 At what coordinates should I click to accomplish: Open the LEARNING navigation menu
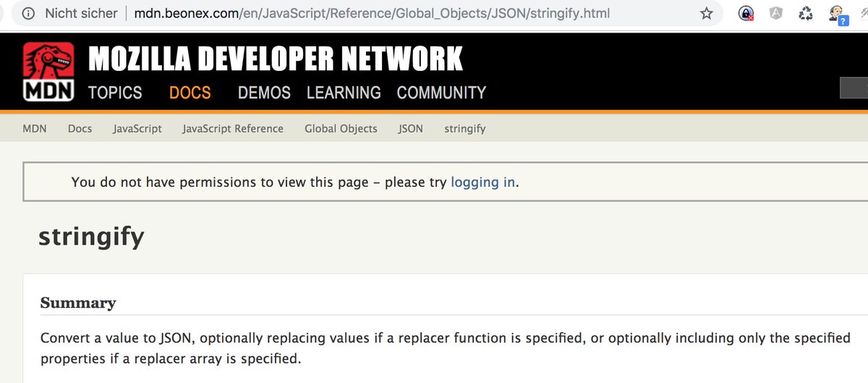(x=344, y=93)
